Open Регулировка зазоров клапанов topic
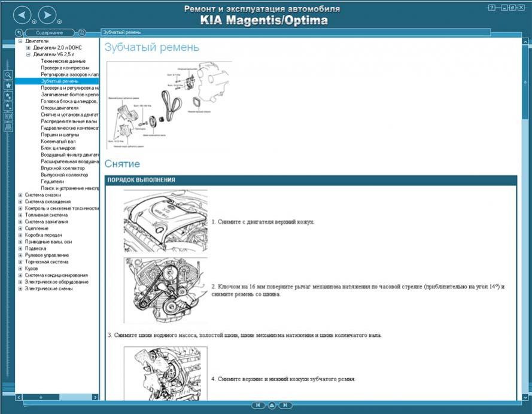Viewport: 532px width, 414px height. click(70, 75)
